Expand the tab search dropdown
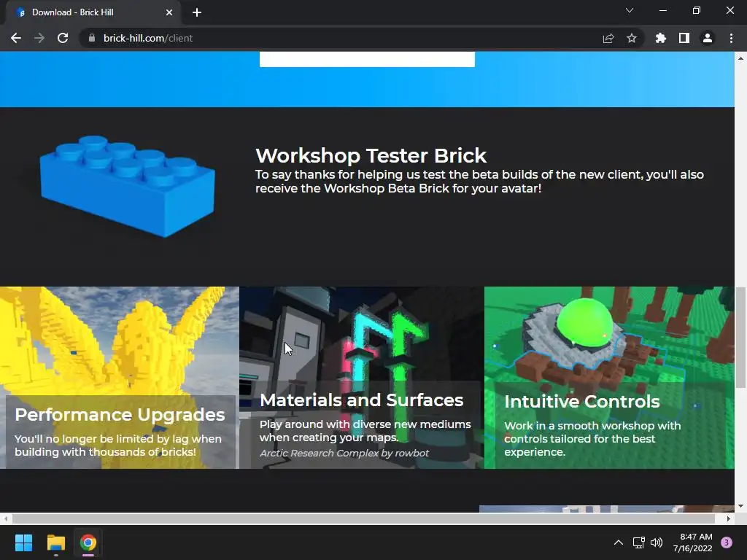The image size is (747, 560). [630, 10]
